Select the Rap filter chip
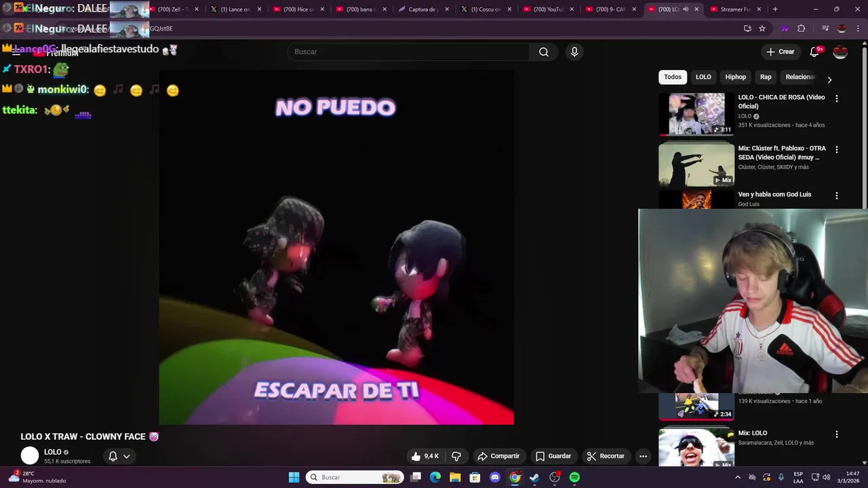This screenshot has width=868, height=488. point(766,77)
